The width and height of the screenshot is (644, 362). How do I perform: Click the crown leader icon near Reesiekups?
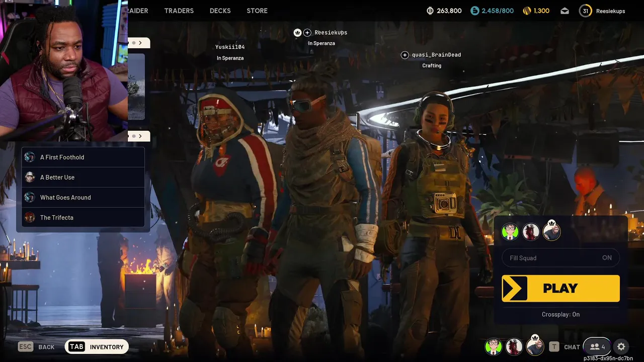coord(297,33)
